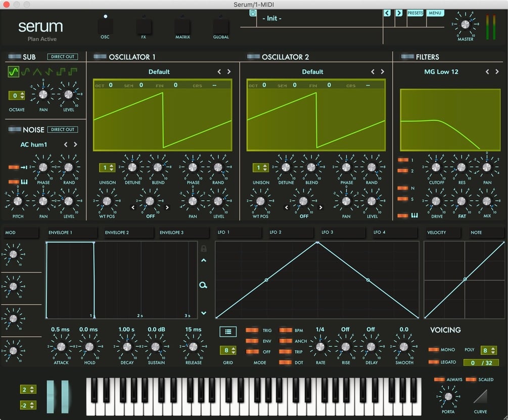Select the sawtooth sub waveform icon
This screenshot has height=420, width=508.
[49, 72]
